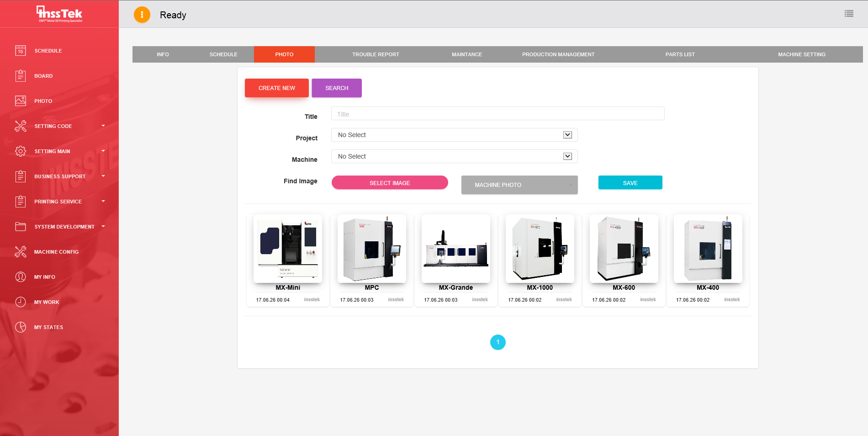Click the Photo picture icon in sidebar
Image resolution: width=868 pixels, height=436 pixels.
tap(21, 101)
